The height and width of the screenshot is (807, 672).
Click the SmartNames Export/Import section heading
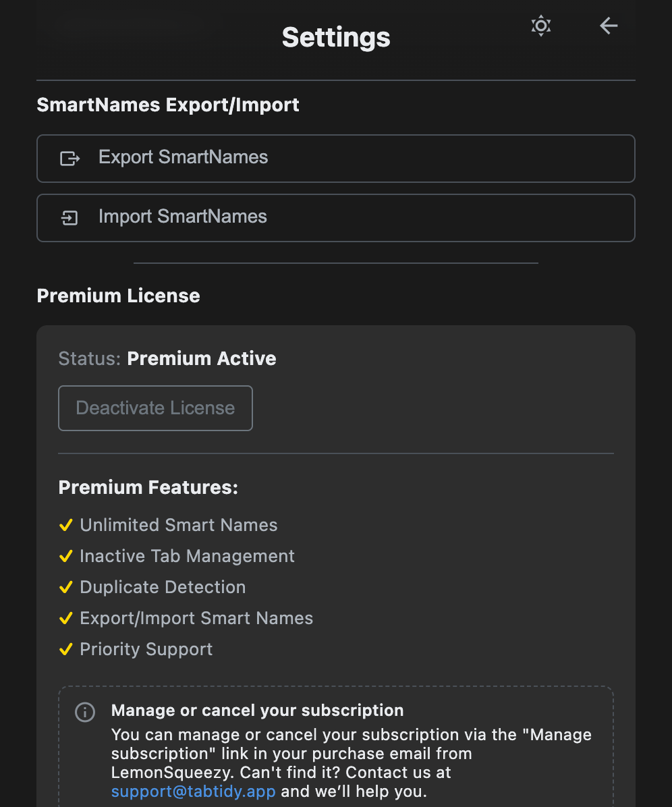pyautogui.click(x=168, y=105)
